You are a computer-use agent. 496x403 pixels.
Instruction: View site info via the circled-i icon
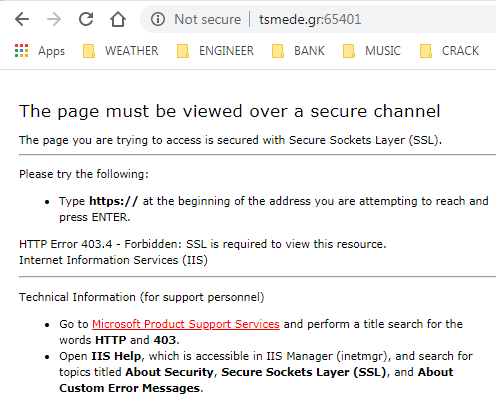click(158, 19)
